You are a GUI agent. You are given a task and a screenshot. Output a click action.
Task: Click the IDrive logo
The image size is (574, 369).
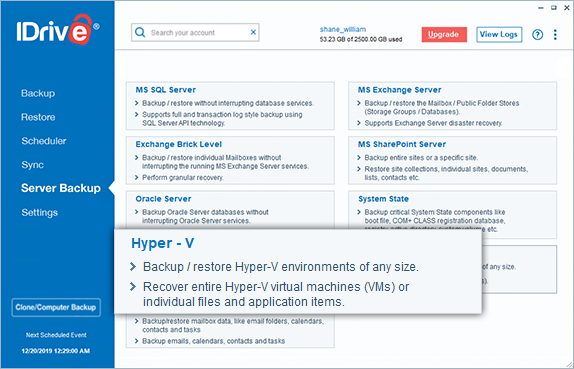point(57,31)
